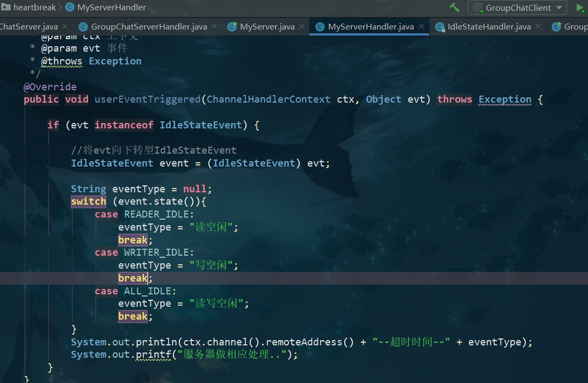588x383 pixels.
Task: Click the green Run arrow icon
Action: (x=580, y=8)
